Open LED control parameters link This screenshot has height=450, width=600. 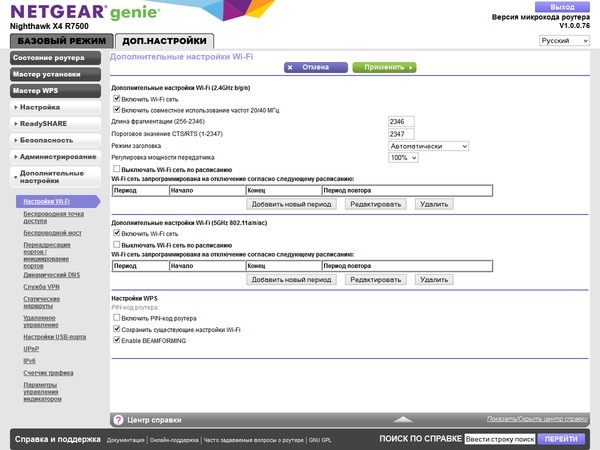(x=42, y=392)
